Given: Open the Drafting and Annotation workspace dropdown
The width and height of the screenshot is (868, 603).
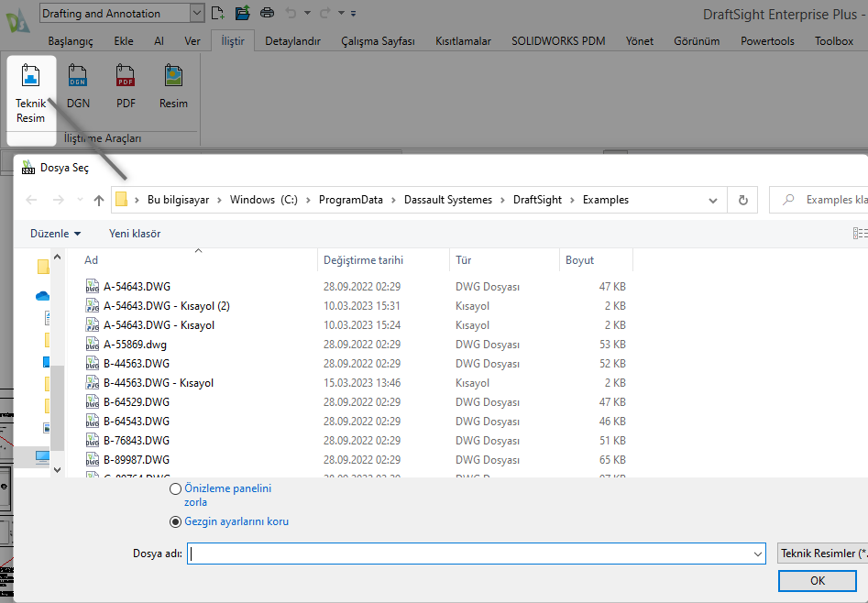Looking at the screenshot, I should pos(196,14).
